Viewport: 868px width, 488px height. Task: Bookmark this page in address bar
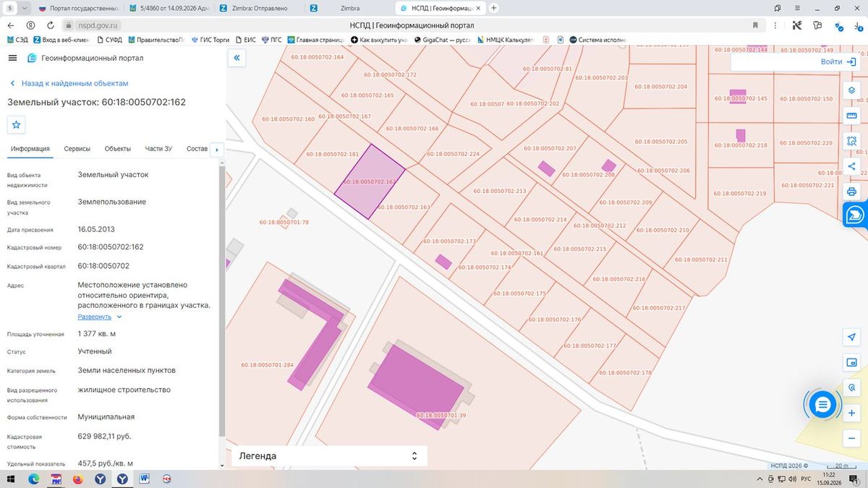(x=755, y=25)
